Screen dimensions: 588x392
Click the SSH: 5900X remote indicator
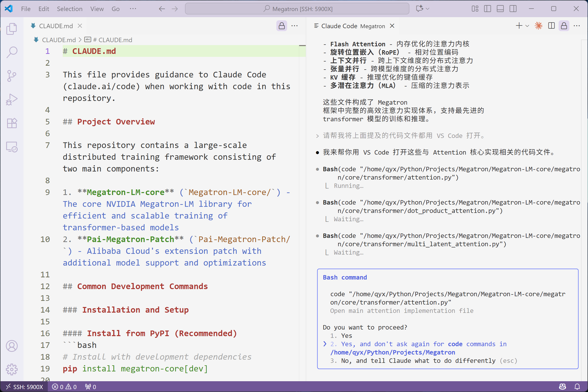(24, 387)
